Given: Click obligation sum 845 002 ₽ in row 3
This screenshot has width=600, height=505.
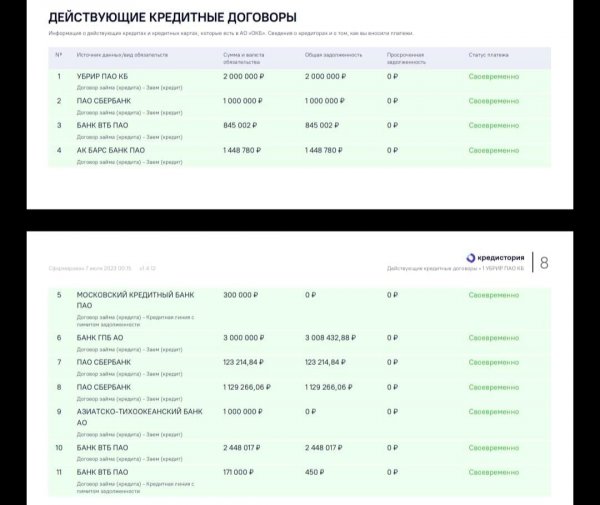Looking at the screenshot, I should pos(240,125).
